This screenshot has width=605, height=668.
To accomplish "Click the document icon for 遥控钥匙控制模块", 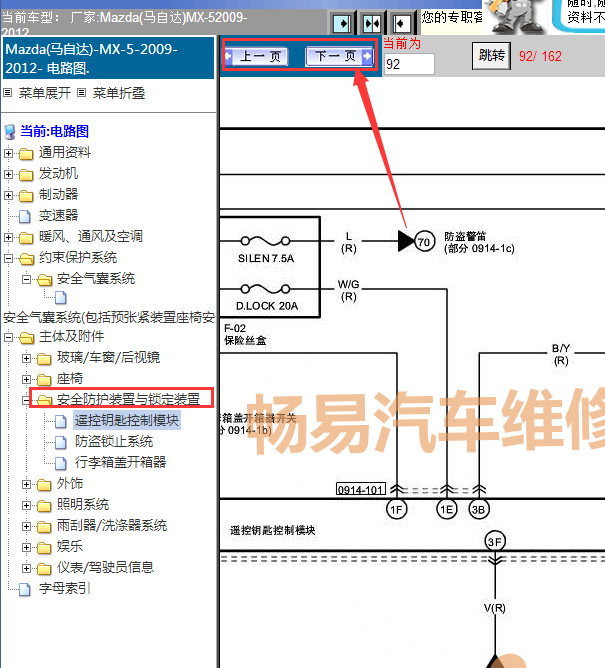I will 61,421.
